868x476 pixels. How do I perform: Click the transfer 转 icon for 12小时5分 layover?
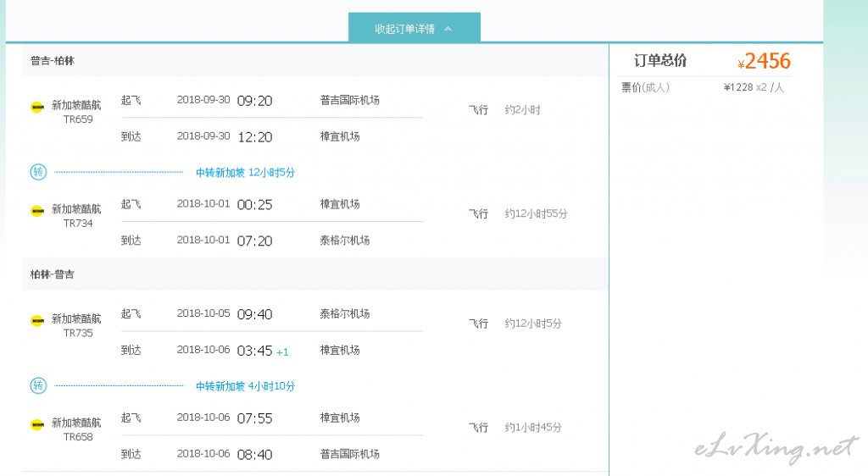(38, 172)
